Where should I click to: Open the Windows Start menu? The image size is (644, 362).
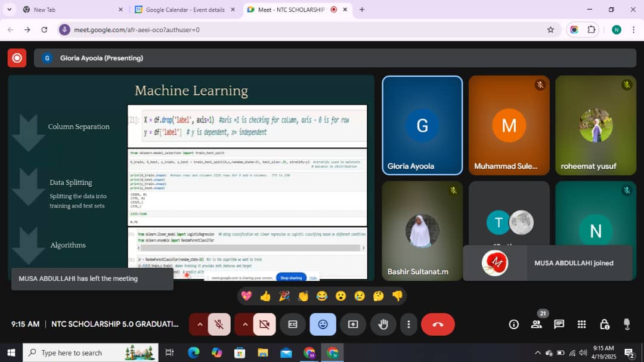tap(11, 352)
